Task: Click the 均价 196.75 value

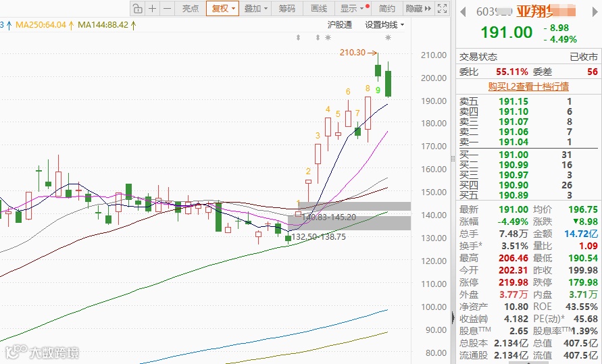Action: (583, 209)
